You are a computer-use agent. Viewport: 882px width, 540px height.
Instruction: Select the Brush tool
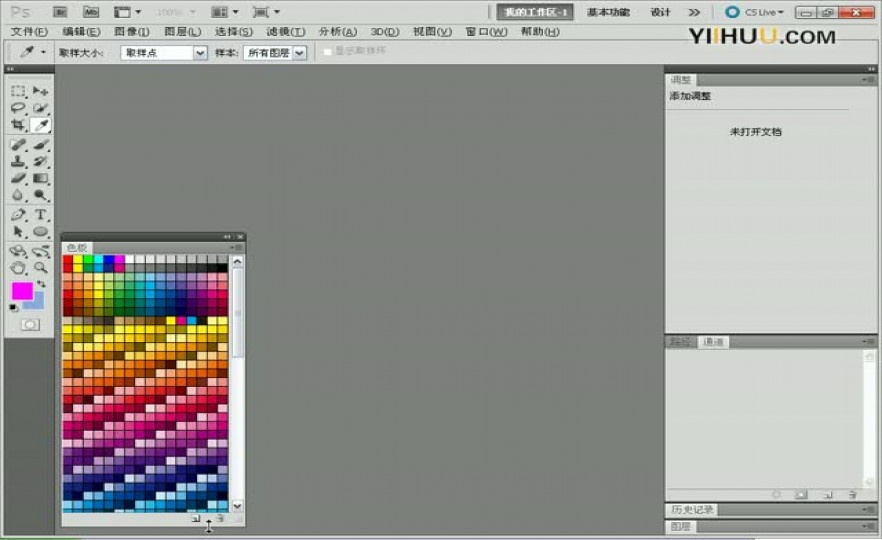tap(40, 145)
